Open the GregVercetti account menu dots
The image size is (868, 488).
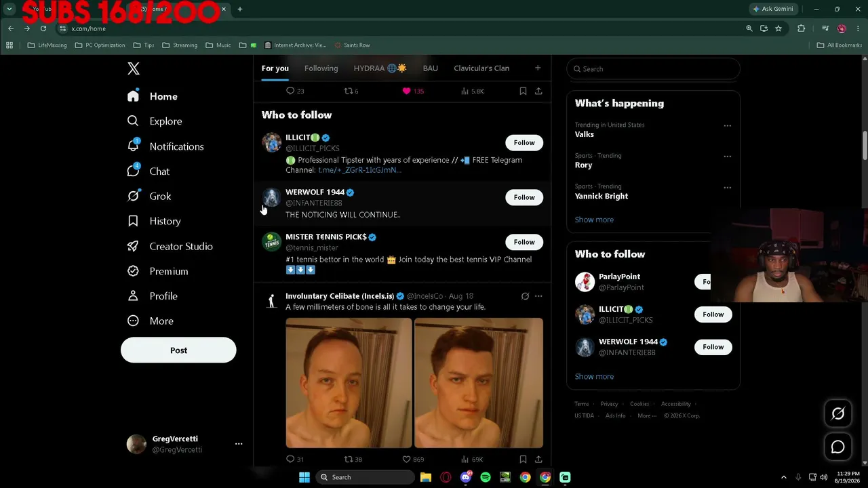pyautogui.click(x=239, y=444)
